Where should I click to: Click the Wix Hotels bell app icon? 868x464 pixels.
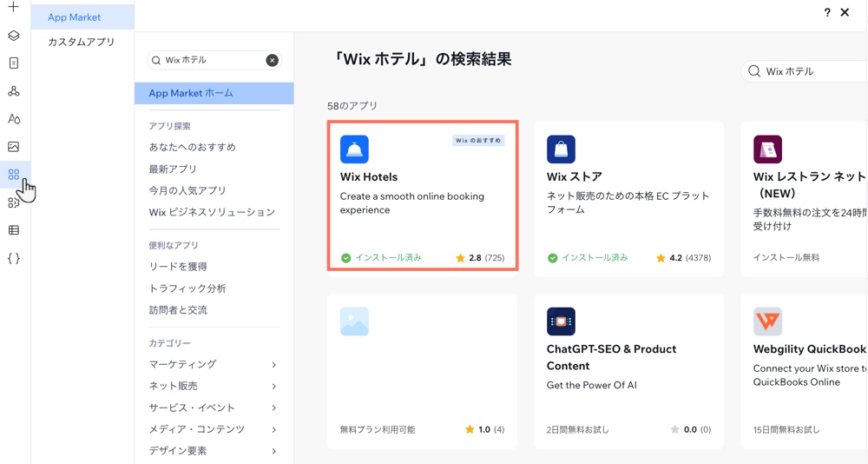pos(354,149)
